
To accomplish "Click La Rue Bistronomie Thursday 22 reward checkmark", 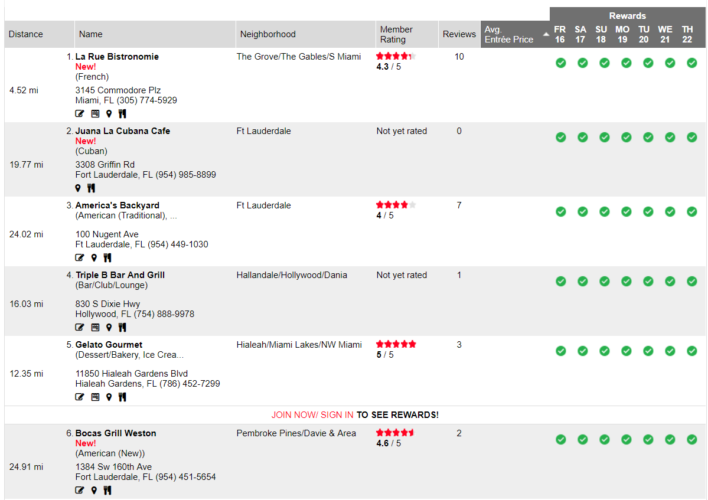I will tap(692, 63).
